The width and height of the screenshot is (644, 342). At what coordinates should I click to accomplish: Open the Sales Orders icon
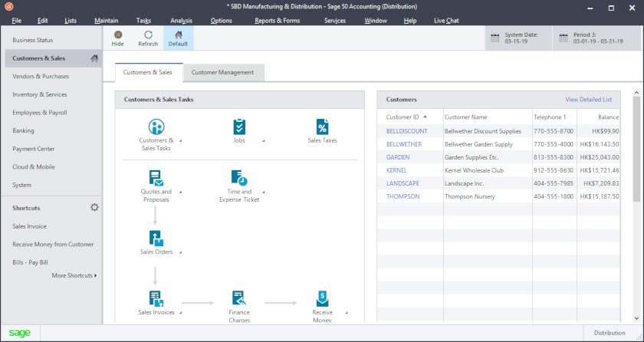156,238
